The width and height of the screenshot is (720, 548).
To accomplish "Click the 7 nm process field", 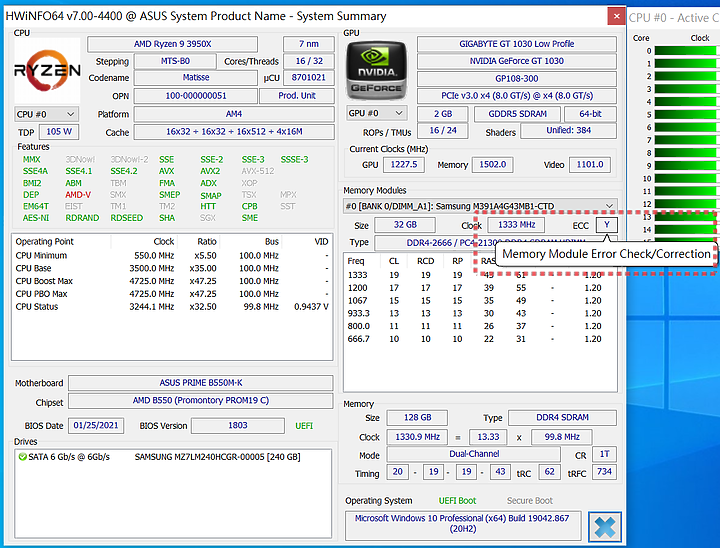I will [x=309, y=44].
